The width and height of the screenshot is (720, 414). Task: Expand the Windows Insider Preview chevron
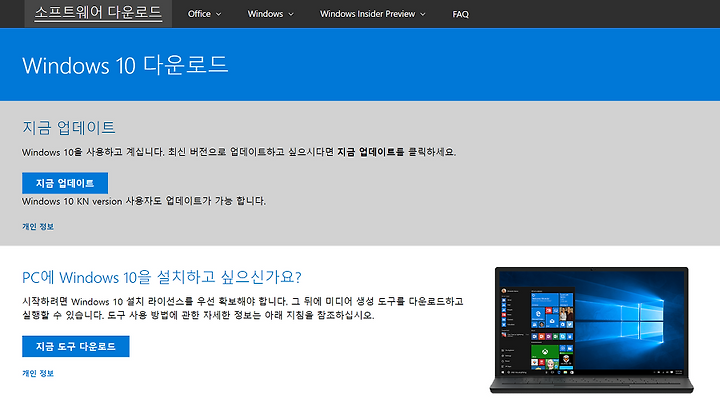coord(423,14)
